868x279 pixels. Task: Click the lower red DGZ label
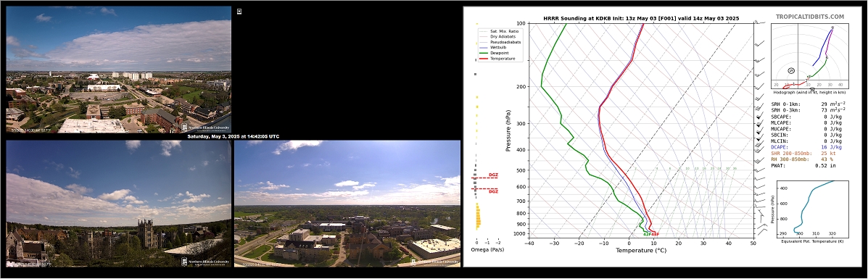[493, 191]
